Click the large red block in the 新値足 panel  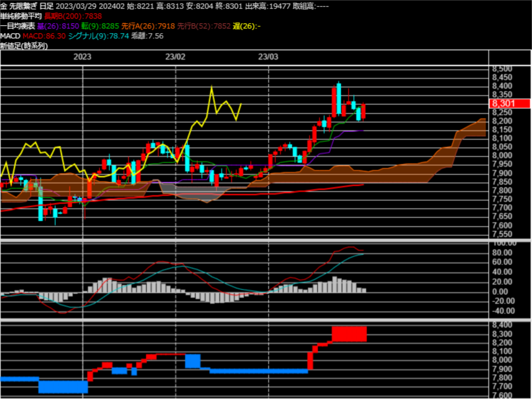pos(349,334)
